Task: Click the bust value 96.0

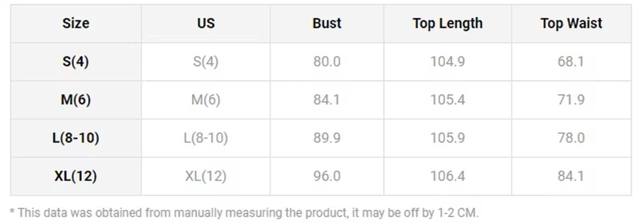Action: click(x=327, y=176)
